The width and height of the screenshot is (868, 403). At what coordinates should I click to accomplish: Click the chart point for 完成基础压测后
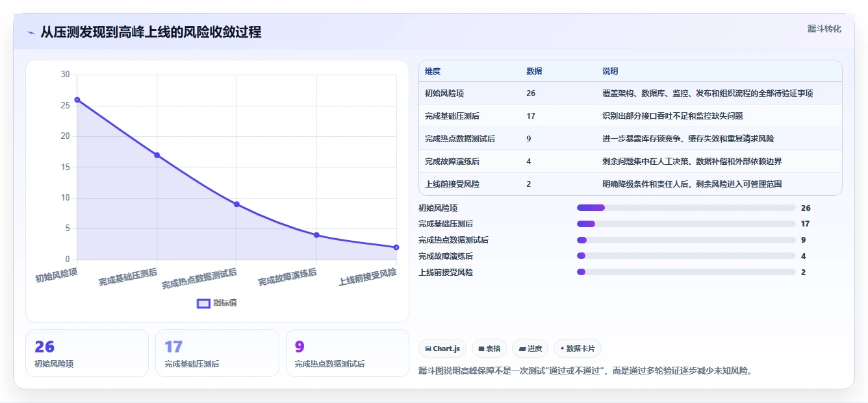(x=157, y=155)
